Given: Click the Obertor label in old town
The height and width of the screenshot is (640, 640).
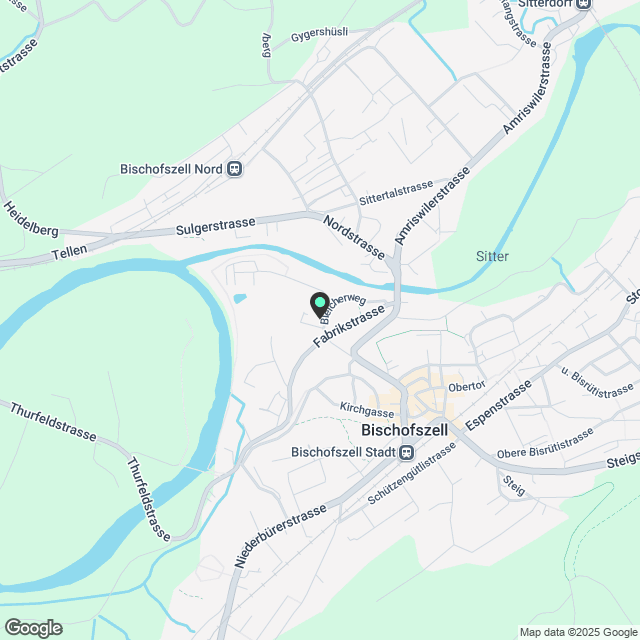Looking at the screenshot, I should point(467,386).
